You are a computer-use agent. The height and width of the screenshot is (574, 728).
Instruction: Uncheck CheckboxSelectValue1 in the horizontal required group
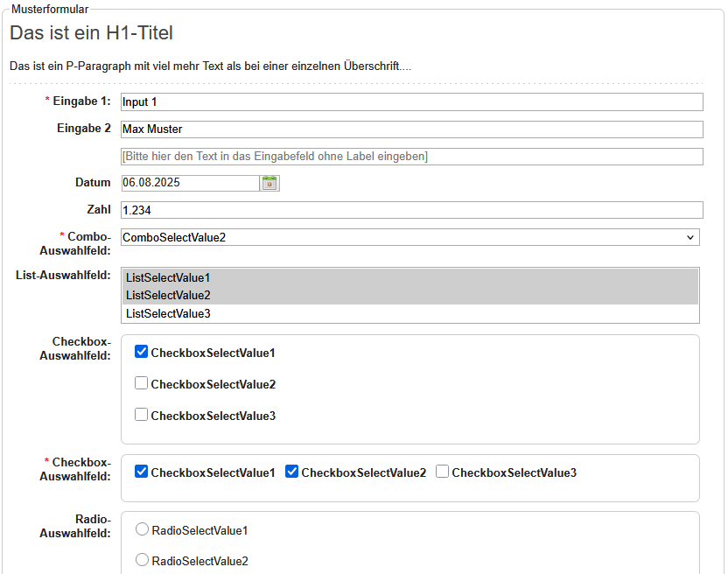point(141,472)
